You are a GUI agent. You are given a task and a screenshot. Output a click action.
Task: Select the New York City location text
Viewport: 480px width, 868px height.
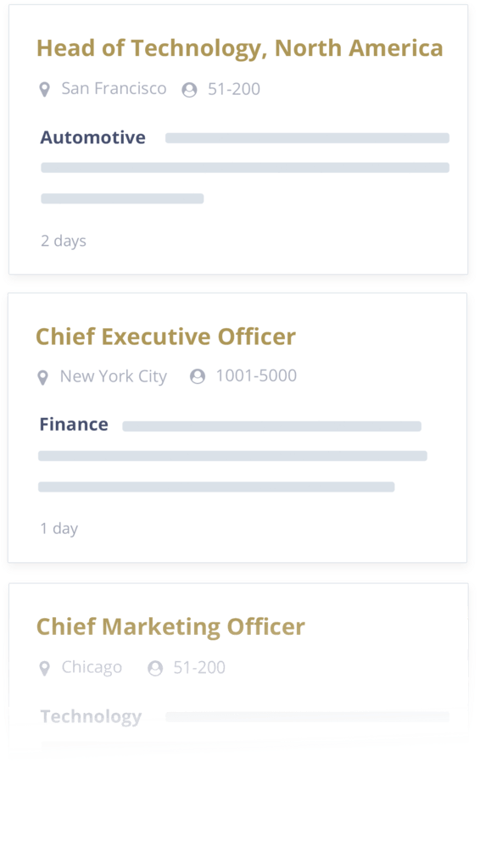[113, 376]
